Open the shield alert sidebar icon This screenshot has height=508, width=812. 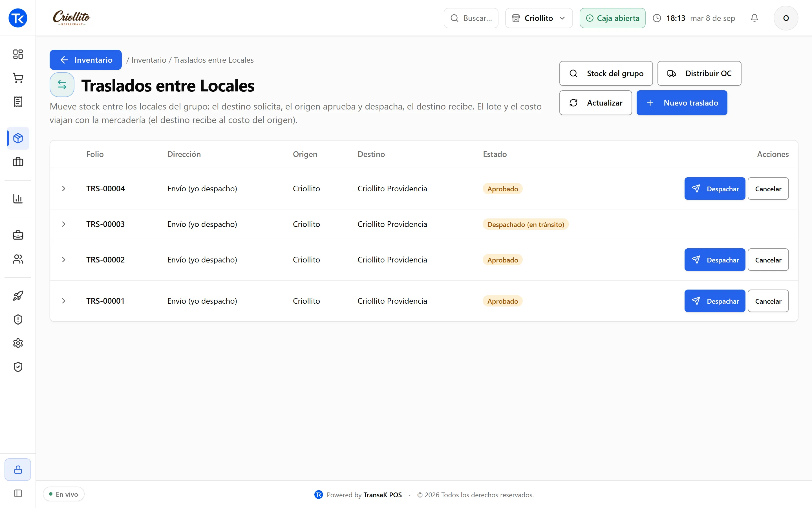18,319
